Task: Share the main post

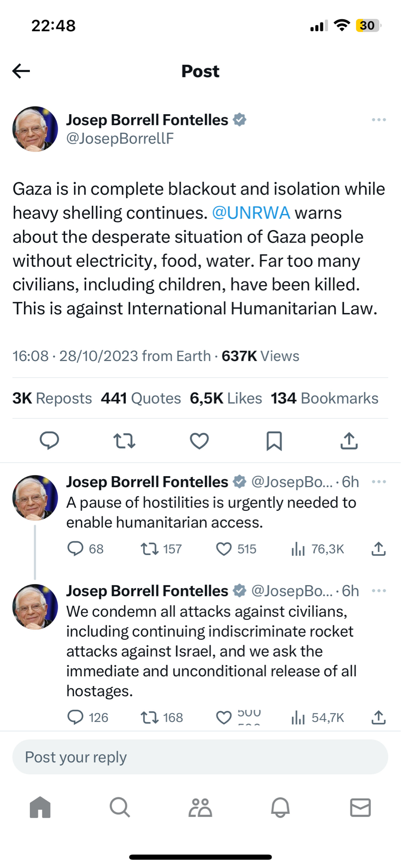Action: pyautogui.click(x=349, y=441)
